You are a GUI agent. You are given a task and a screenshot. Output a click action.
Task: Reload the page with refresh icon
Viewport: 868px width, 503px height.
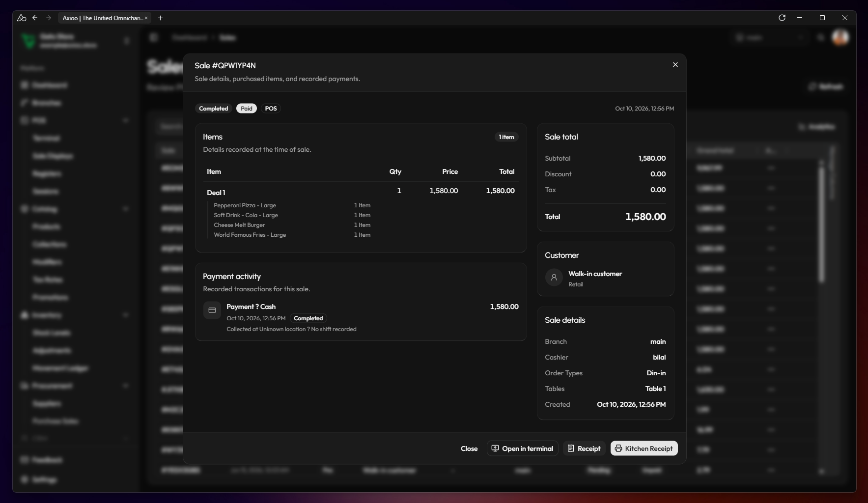point(782,18)
